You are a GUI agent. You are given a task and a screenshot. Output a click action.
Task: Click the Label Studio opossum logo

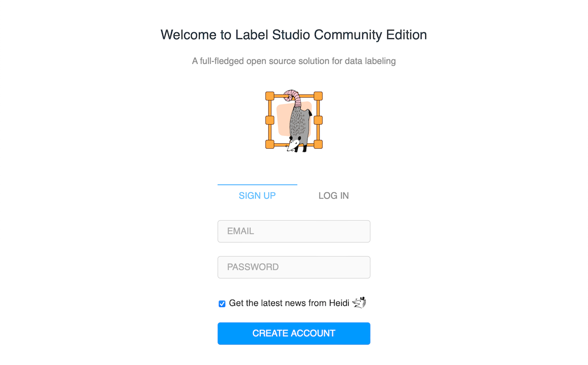click(x=294, y=120)
